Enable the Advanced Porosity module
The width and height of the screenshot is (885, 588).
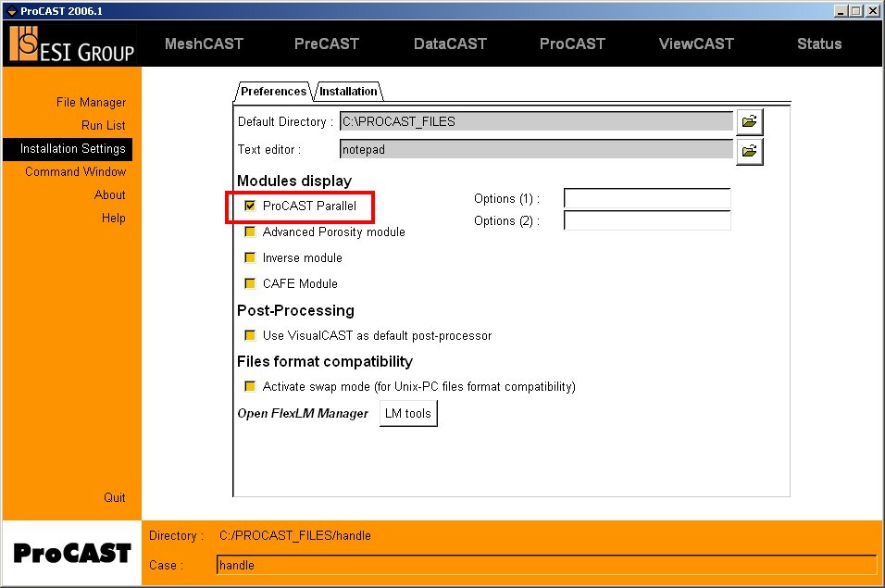pos(250,231)
